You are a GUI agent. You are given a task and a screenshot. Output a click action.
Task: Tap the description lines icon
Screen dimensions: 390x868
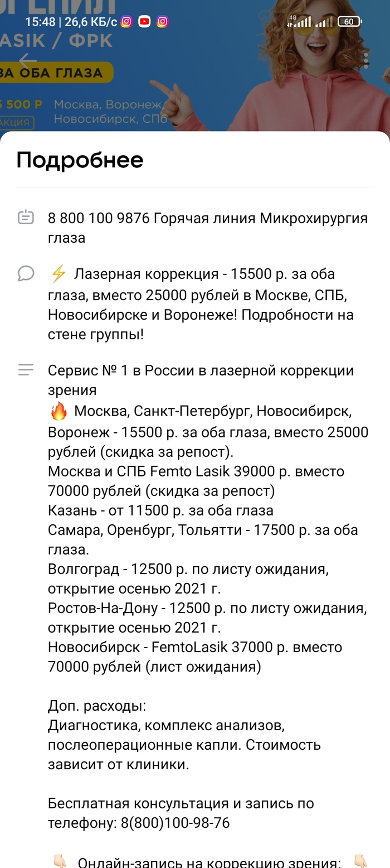pos(26,370)
